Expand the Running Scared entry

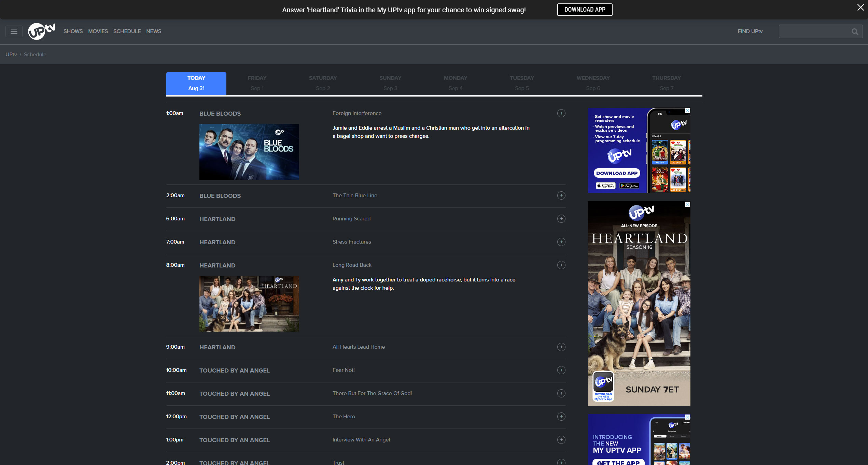pos(561,219)
